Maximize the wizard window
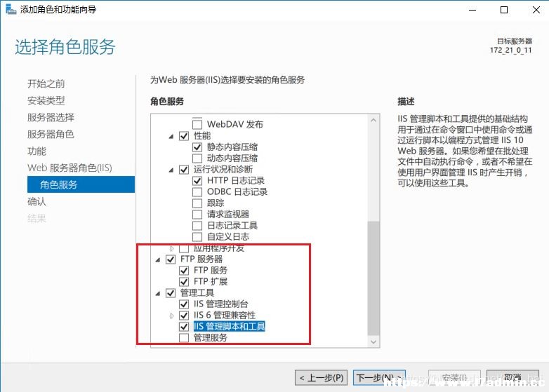The image size is (549, 392). (504, 10)
